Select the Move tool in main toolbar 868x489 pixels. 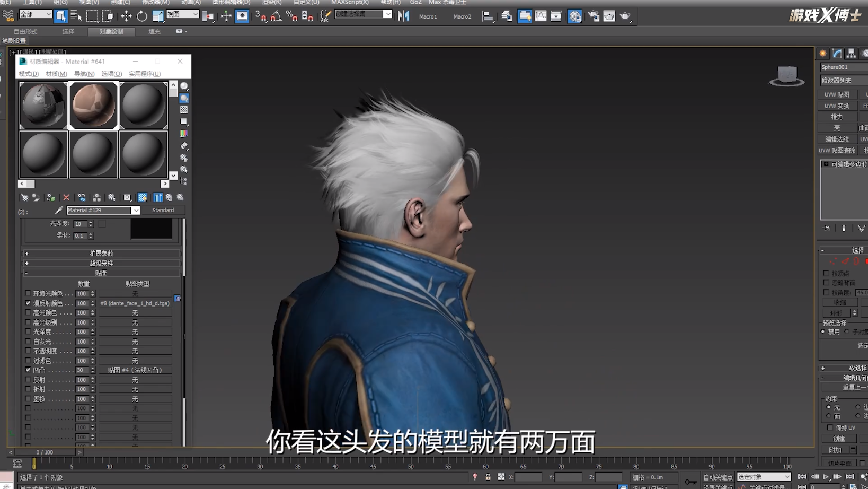pyautogui.click(x=126, y=16)
